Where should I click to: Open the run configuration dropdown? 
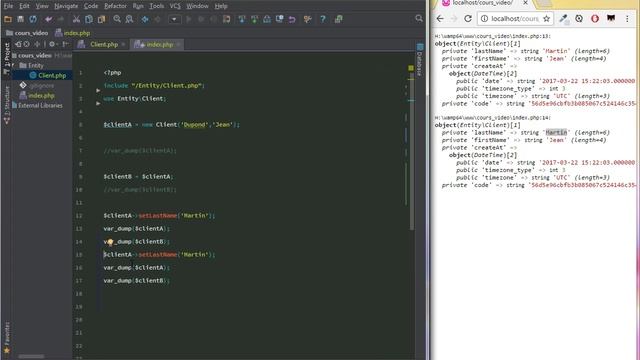pos(175,19)
